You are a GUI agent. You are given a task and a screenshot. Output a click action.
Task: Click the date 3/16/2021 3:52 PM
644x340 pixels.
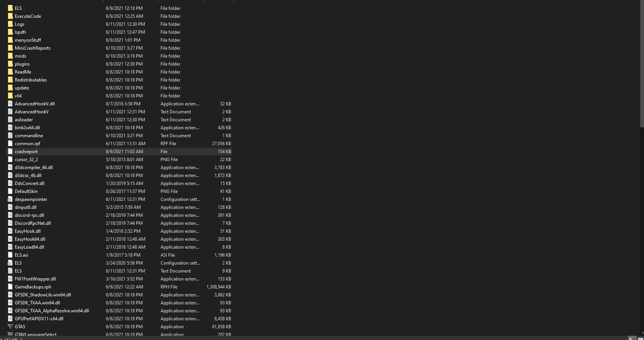click(x=124, y=279)
